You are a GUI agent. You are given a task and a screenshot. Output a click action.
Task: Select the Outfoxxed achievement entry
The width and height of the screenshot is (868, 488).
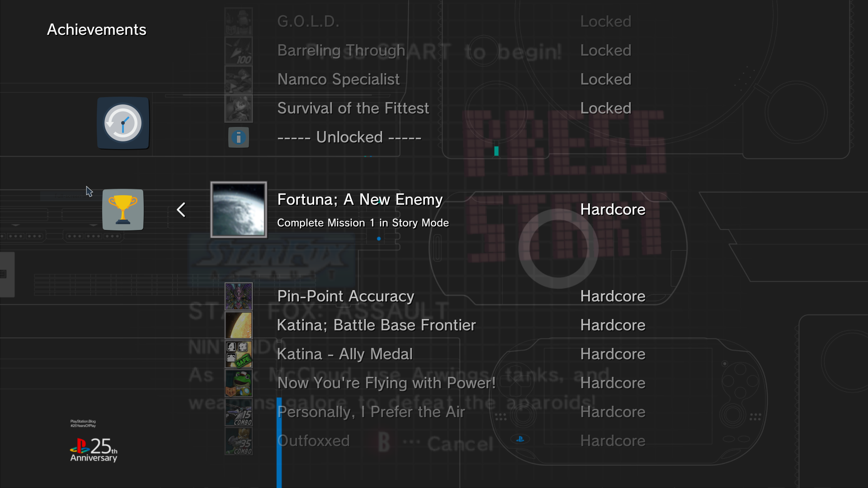tap(314, 441)
